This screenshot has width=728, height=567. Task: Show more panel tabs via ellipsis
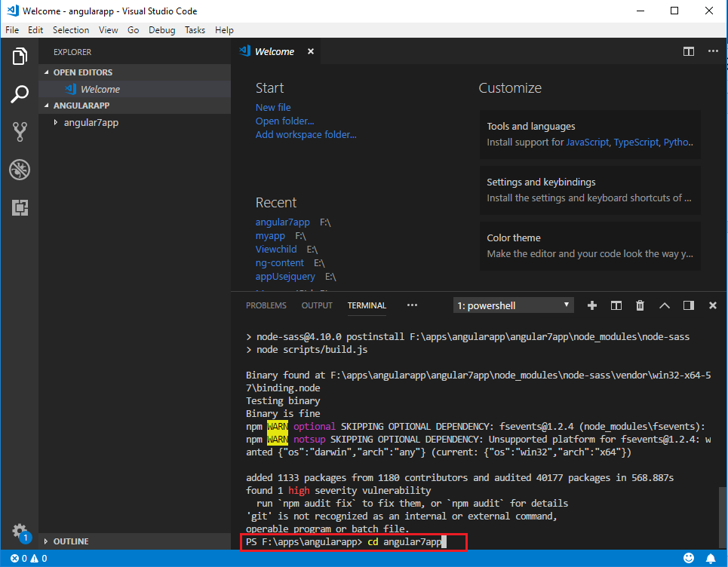(412, 305)
